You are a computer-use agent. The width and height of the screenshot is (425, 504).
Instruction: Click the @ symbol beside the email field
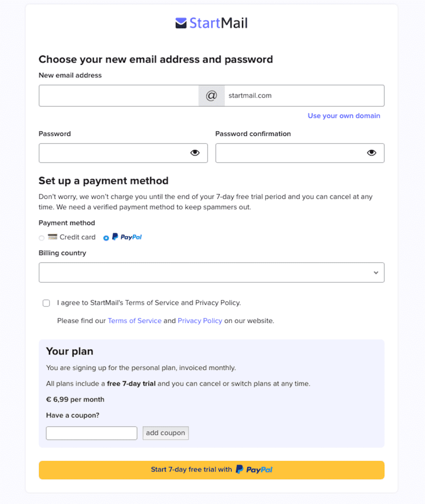(x=211, y=95)
